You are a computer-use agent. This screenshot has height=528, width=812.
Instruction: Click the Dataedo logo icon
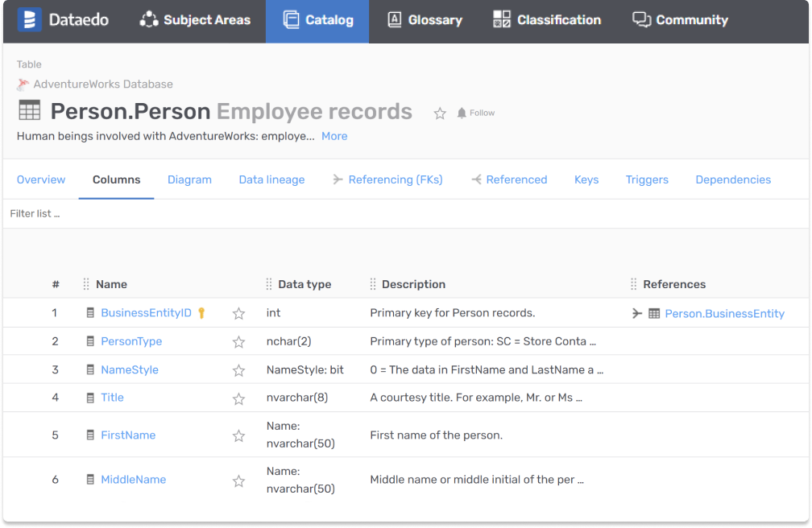click(29, 20)
